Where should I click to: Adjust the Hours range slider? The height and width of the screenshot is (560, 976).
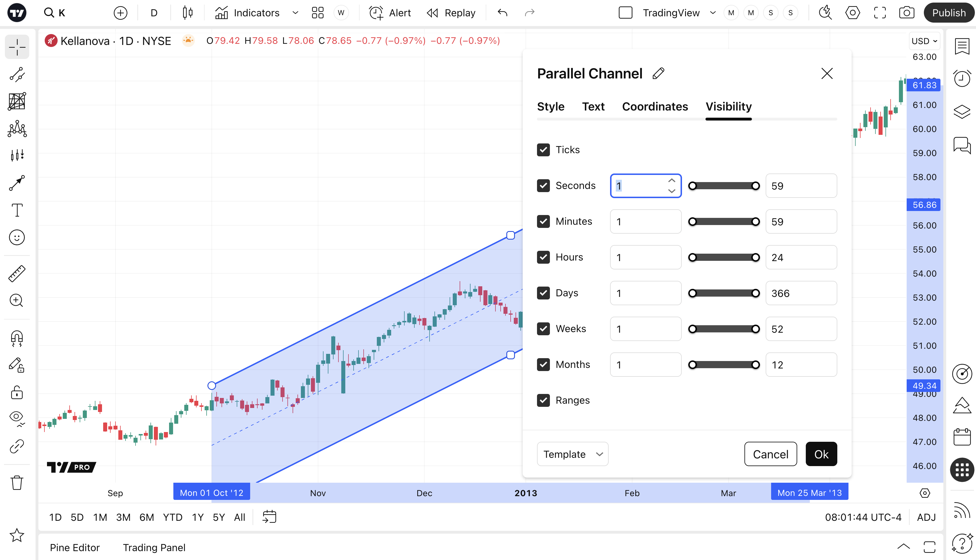click(724, 257)
